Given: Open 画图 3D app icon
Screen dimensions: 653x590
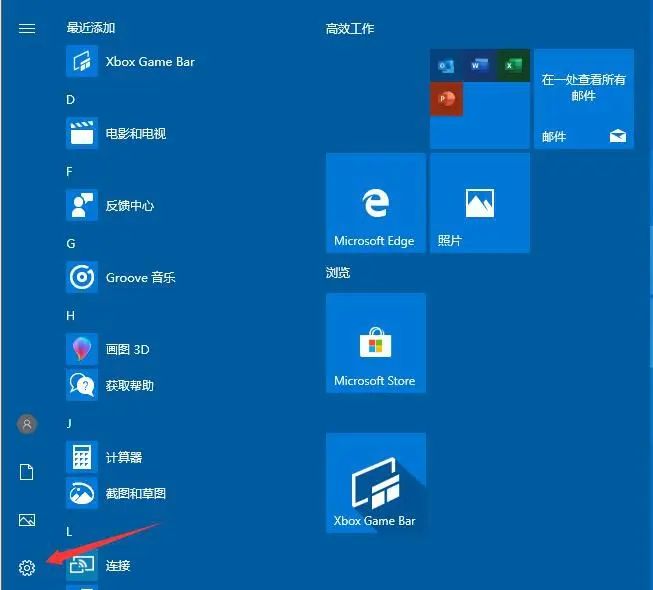Looking at the screenshot, I should [x=82, y=349].
